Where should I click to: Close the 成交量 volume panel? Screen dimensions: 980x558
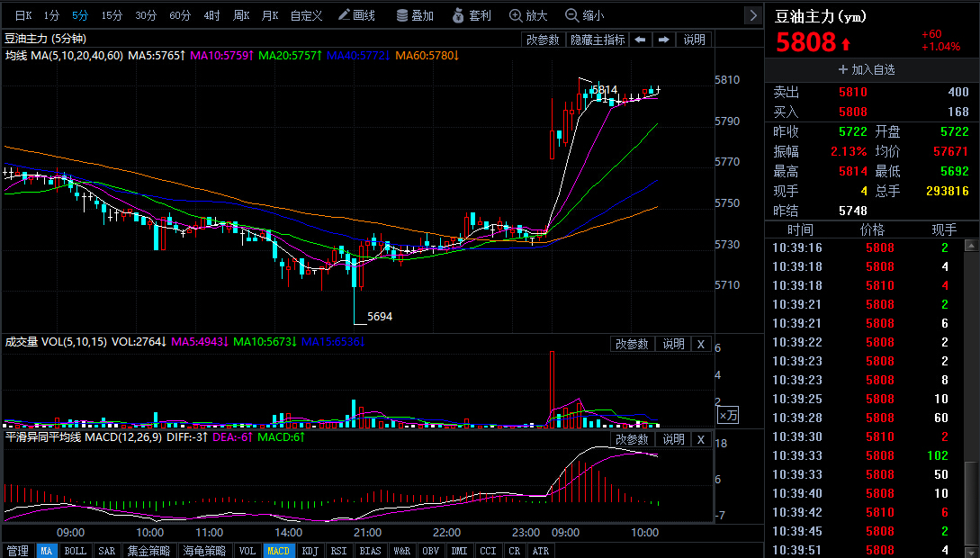[702, 344]
